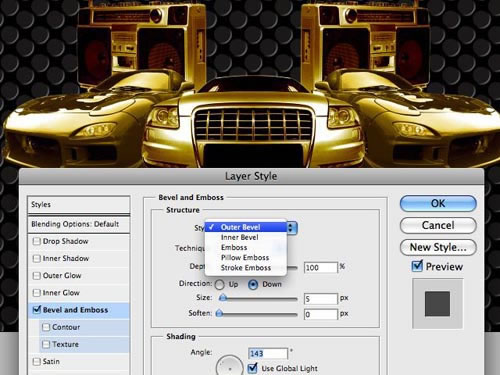Select the Satin row label
The image size is (500, 375).
click(51, 361)
